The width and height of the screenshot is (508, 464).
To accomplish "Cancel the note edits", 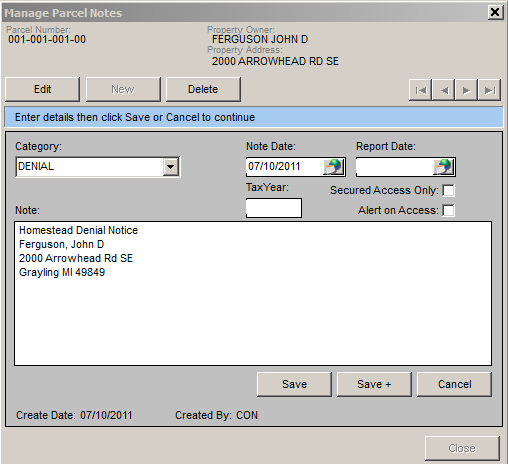I will pyautogui.click(x=454, y=384).
